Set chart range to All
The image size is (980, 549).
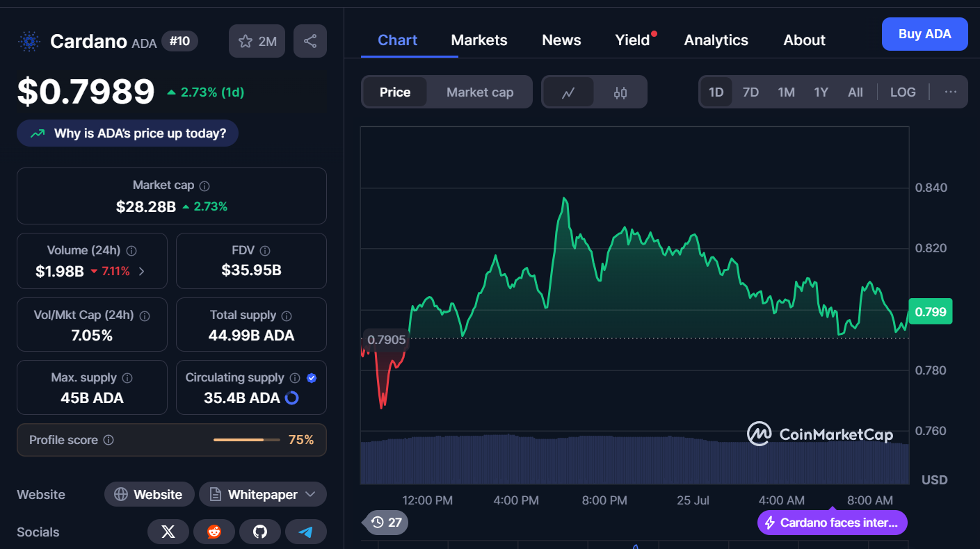pos(856,92)
